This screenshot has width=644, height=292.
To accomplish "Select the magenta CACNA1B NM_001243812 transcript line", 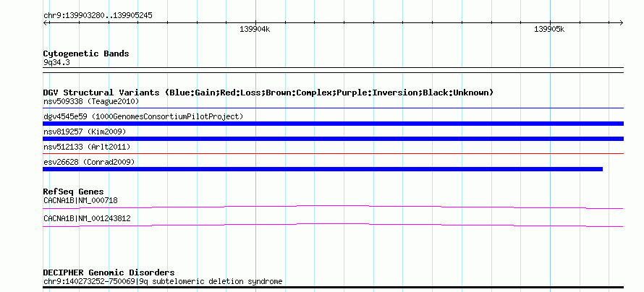I will point(333,226).
